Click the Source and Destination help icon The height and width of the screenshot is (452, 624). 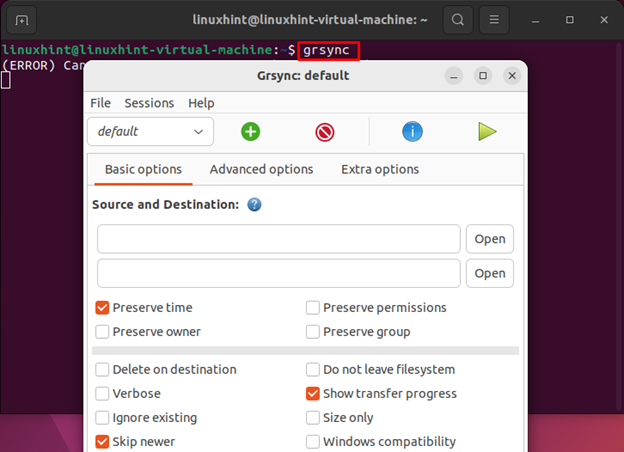[x=254, y=205]
